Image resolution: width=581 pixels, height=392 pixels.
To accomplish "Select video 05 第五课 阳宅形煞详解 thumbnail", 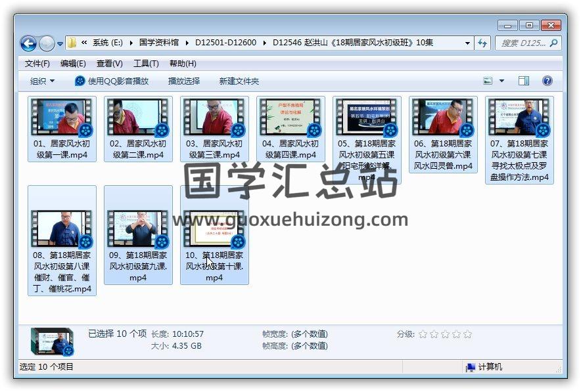I will [367, 117].
